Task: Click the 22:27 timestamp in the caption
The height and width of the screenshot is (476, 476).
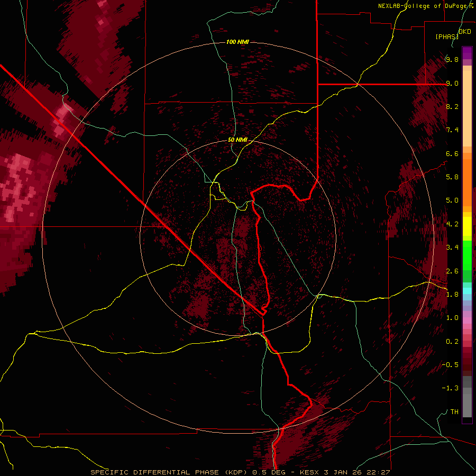Action: click(x=379, y=472)
